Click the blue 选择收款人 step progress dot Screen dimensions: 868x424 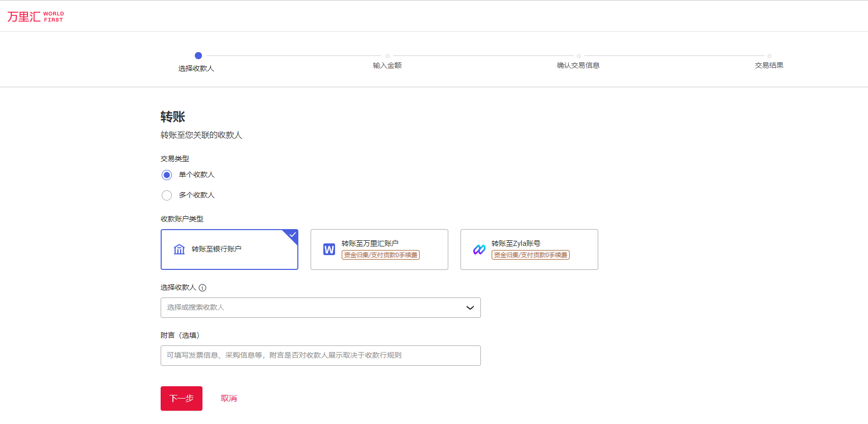point(198,56)
